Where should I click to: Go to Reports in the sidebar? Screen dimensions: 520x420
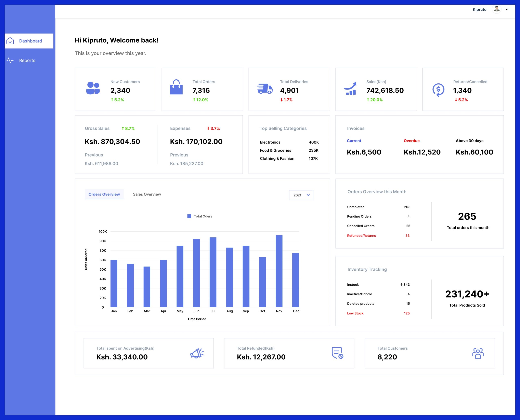pyautogui.click(x=27, y=60)
